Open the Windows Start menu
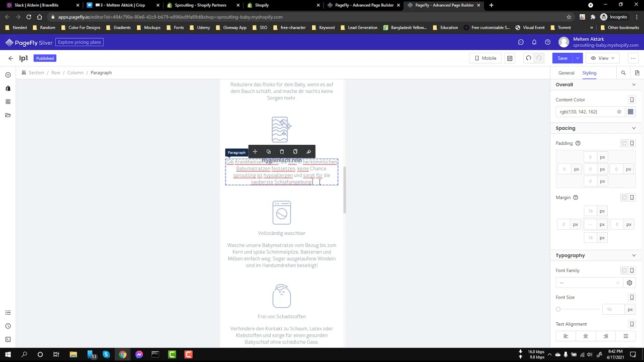Viewport: 644px width, 362px height. click(x=8, y=354)
